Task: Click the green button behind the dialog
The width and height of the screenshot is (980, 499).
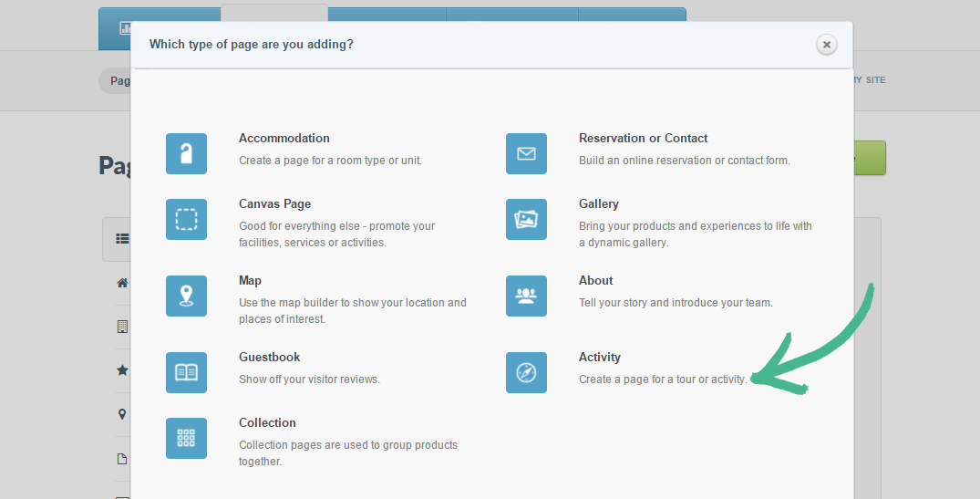Action: tap(870, 158)
